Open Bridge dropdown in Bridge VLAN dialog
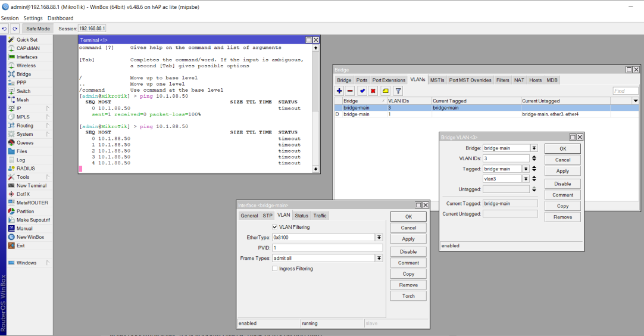 point(534,148)
